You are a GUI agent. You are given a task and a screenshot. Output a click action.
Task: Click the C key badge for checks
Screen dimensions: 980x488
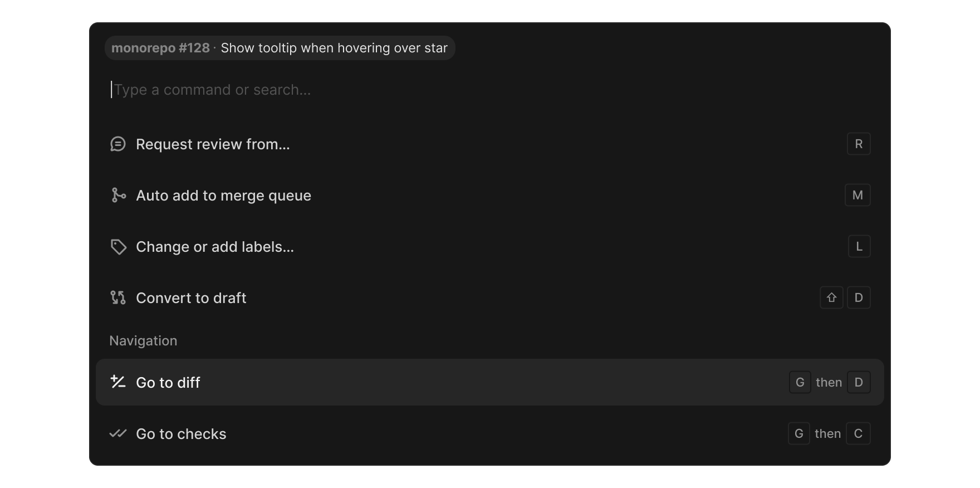coord(858,433)
